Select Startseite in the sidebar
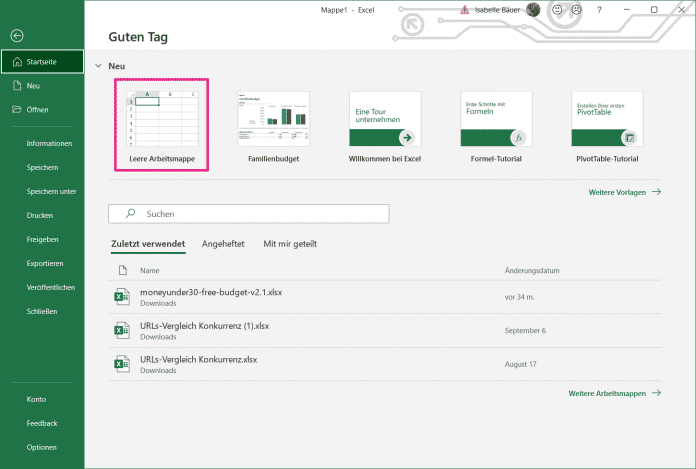The image size is (696, 469). click(x=42, y=62)
